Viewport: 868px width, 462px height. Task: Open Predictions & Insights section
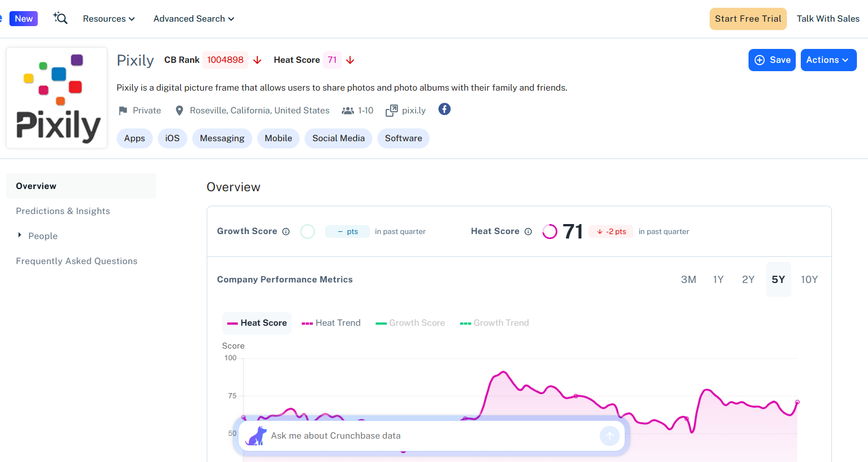63,211
